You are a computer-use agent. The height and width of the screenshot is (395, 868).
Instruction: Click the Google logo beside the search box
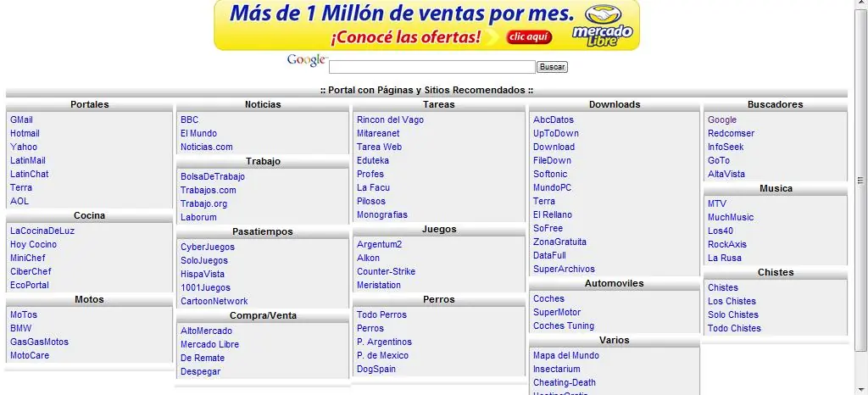[306, 60]
